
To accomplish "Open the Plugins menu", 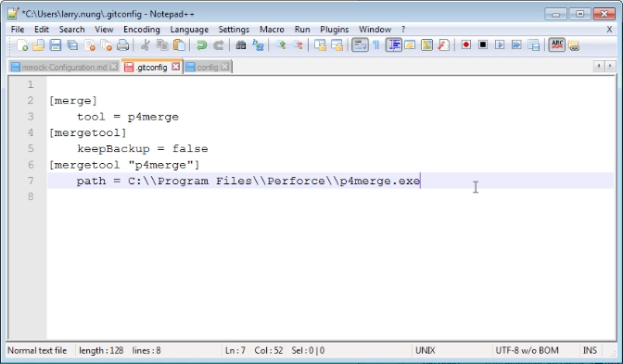I will click(334, 30).
